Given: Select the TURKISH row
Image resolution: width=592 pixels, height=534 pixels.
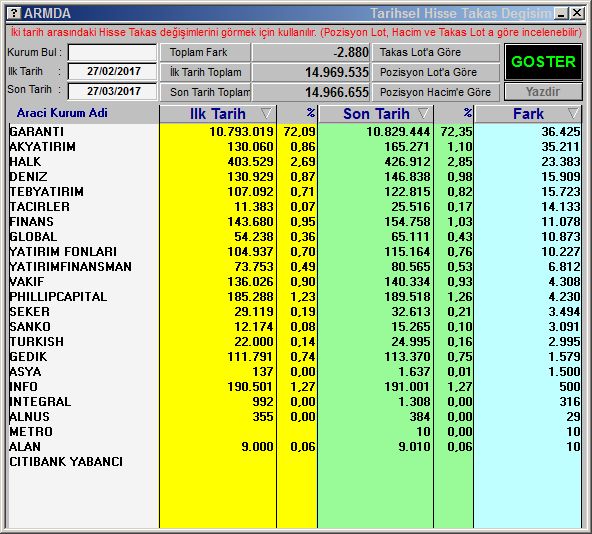Looking at the screenshot, I should point(294,342).
